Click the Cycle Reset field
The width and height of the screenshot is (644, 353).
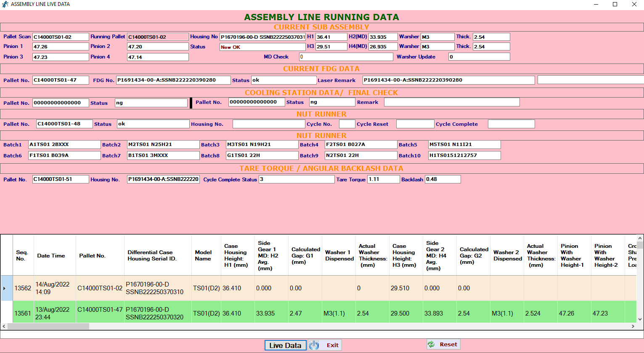[x=415, y=124]
